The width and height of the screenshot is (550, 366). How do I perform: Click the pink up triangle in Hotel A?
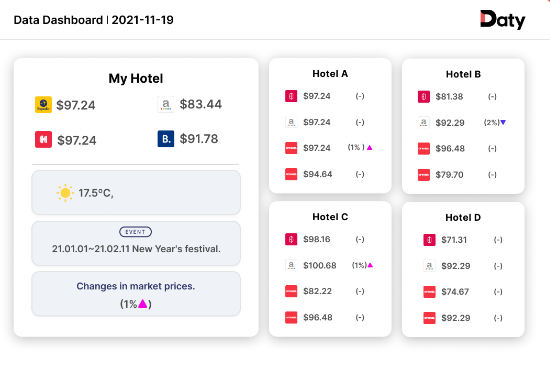pos(369,148)
